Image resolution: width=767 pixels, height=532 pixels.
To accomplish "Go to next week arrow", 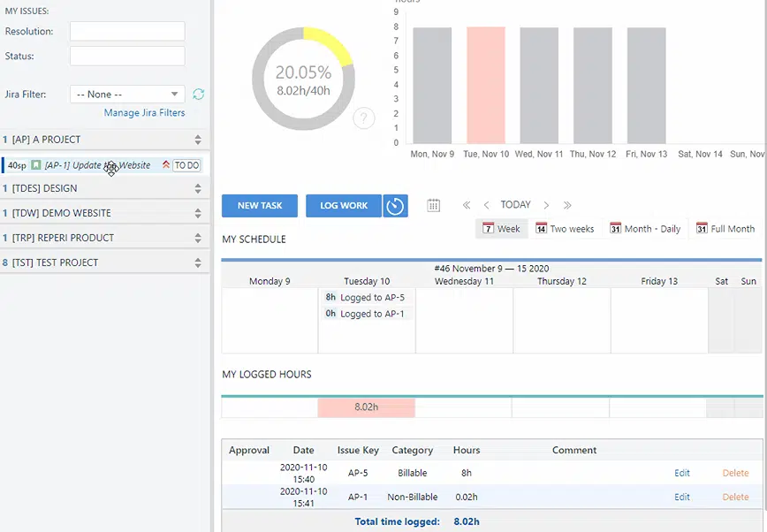I will coord(546,205).
